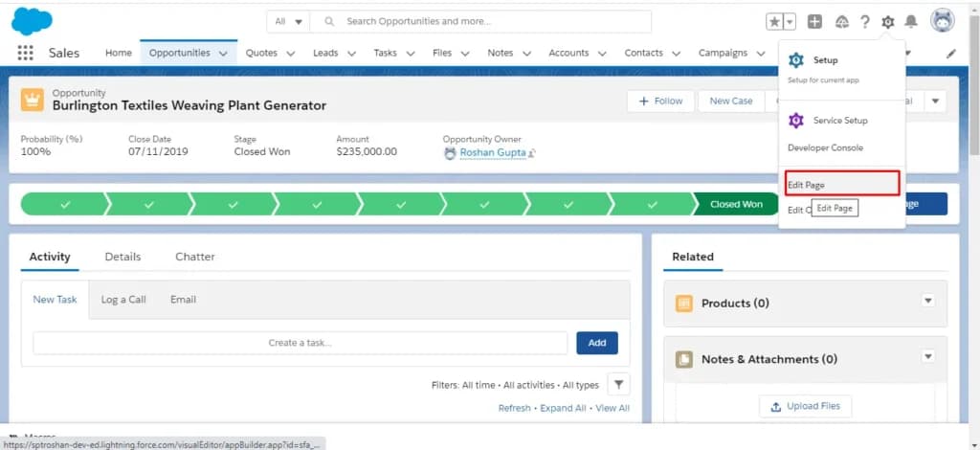This screenshot has width=980, height=450.
Task: Open the App Launcher grid icon
Action: [x=25, y=53]
